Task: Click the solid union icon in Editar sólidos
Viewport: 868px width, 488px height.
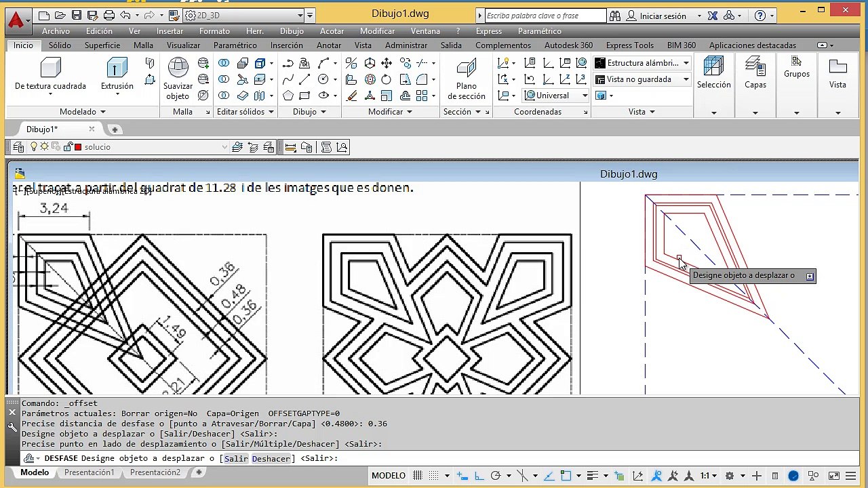Action: [x=224, y=63]
